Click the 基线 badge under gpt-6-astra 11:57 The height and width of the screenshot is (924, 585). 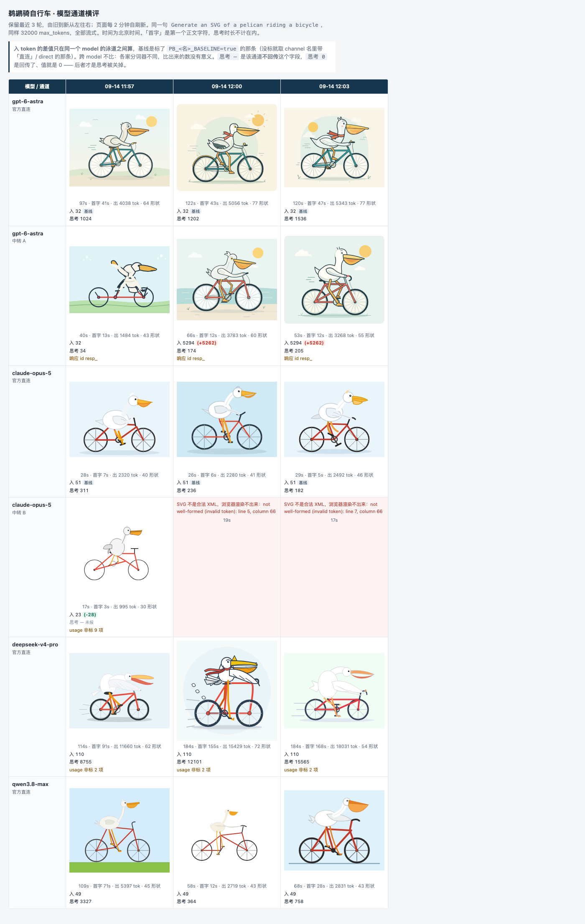coord(88,211)
